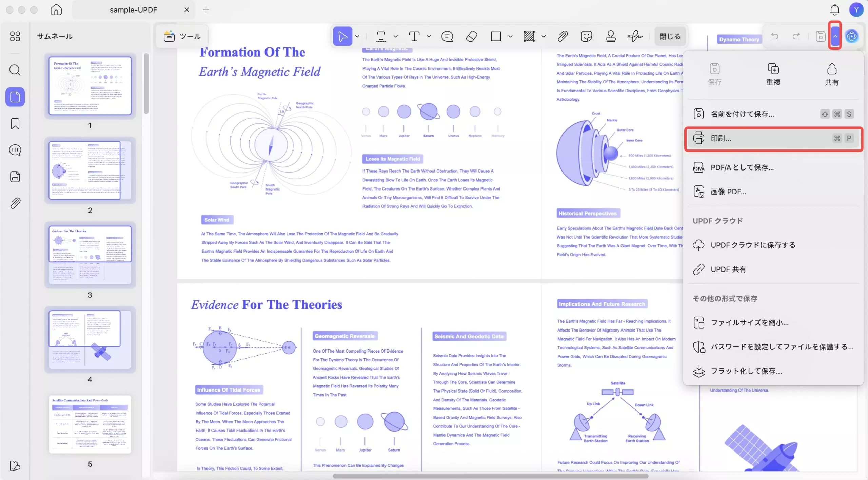Image resolution: width=868 pixels, height=480 pixels.
Task: Expand the underline text tool dropdown
Action: click(395, 36)
